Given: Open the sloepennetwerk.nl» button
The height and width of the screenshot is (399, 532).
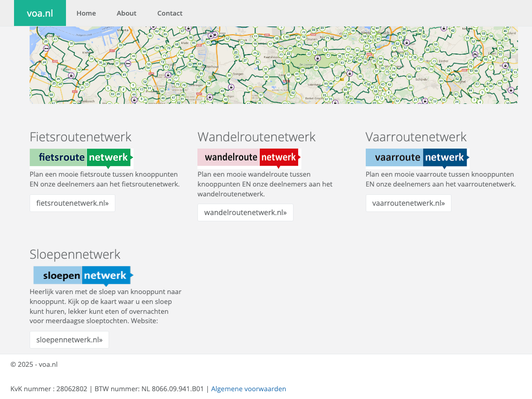Looking at the screenshot, I should coord(69,340).
